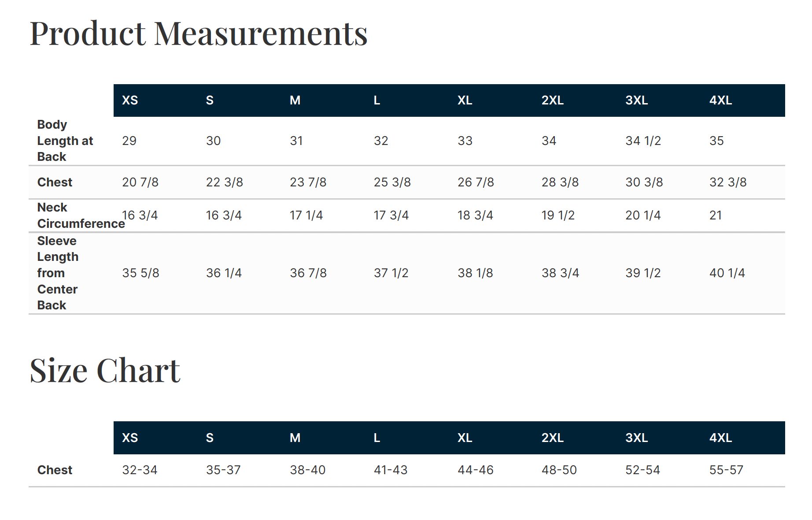Viewport: 812px width, 520px height.
Task: Click the 55-57 chest size range
Action: 726,470
